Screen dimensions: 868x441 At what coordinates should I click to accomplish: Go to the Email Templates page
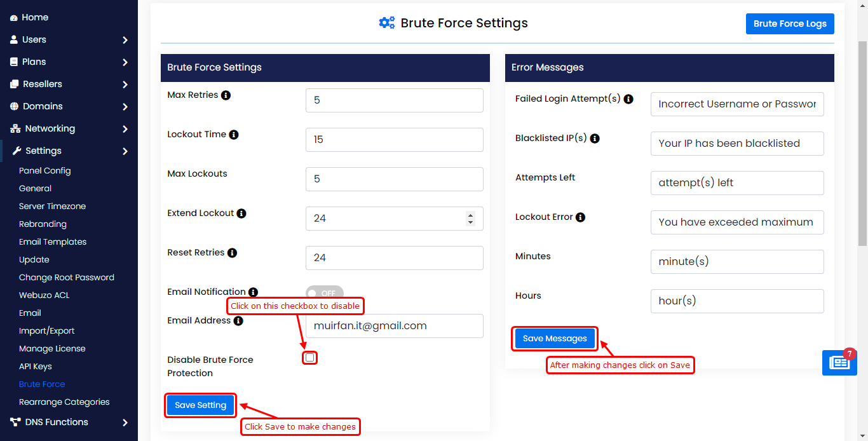pos(53,241)
